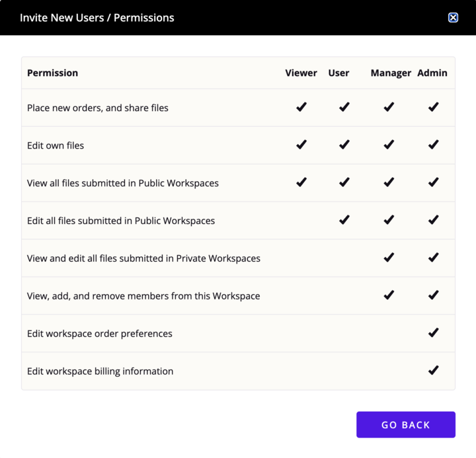Click Viewer checkmark for Place new orders

[301, 107]
